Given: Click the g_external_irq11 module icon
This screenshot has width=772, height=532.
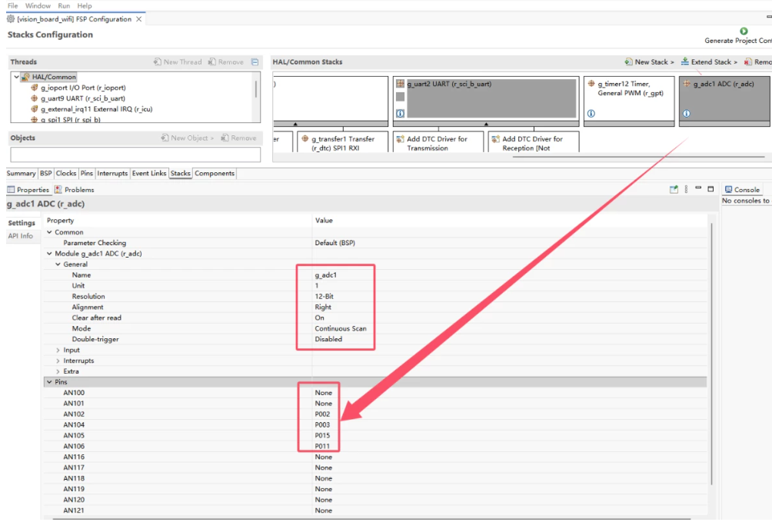Looking at the screenshot, I should click(x=35, y=109).
